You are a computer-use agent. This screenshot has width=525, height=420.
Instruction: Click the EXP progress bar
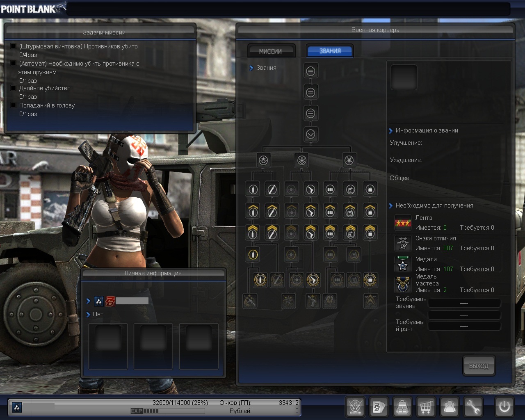(x=168, y=411)
